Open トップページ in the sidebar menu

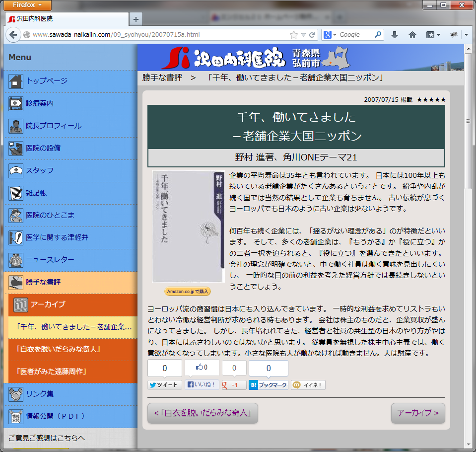(47, 81)
